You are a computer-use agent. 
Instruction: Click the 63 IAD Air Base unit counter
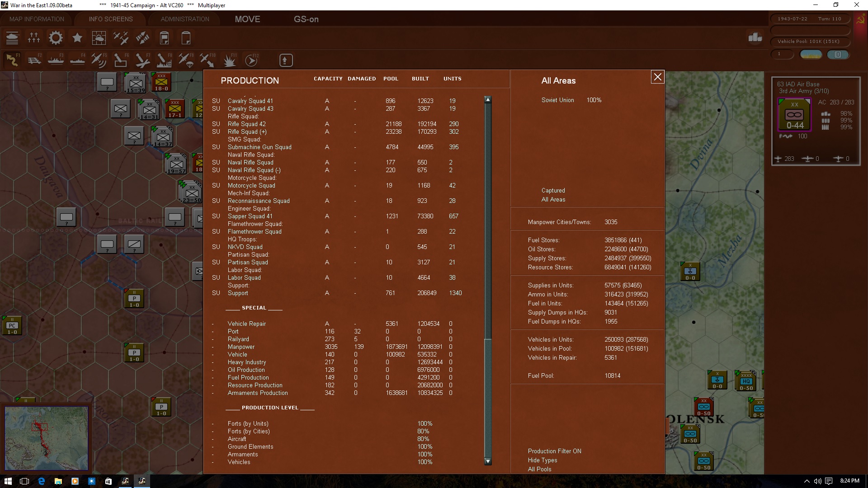coord(794,114)
